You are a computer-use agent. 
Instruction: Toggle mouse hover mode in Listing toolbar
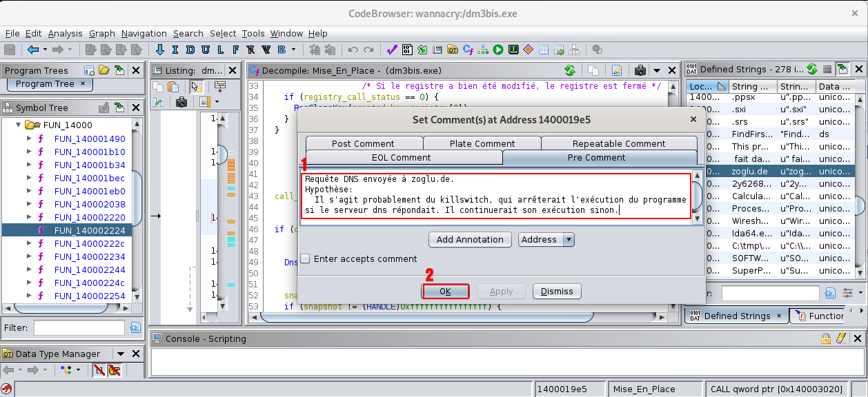coord(196,87)
